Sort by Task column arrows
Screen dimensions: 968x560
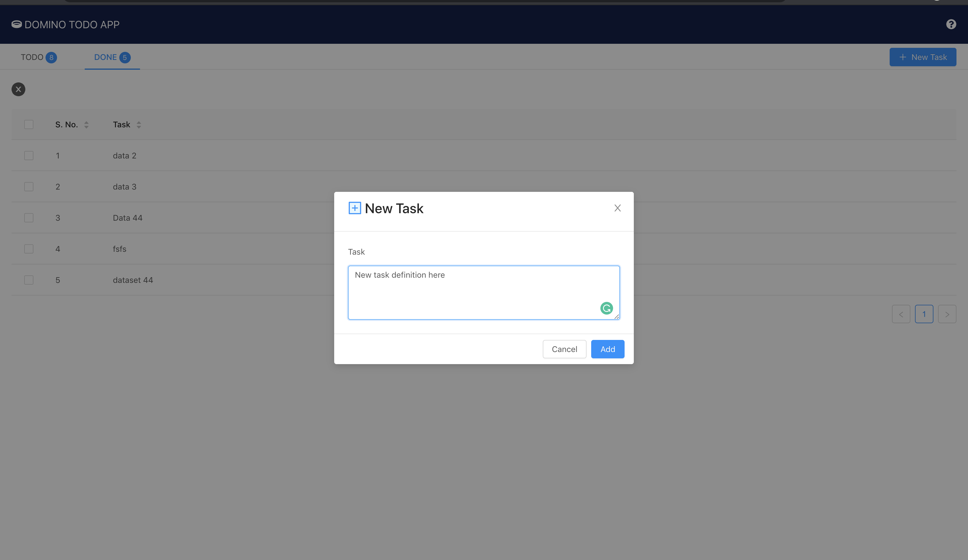click(x=139, y=124)
